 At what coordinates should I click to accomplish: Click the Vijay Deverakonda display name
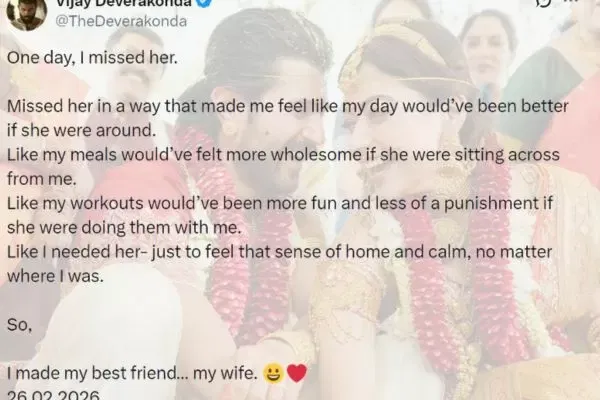[x=124, y=3]
